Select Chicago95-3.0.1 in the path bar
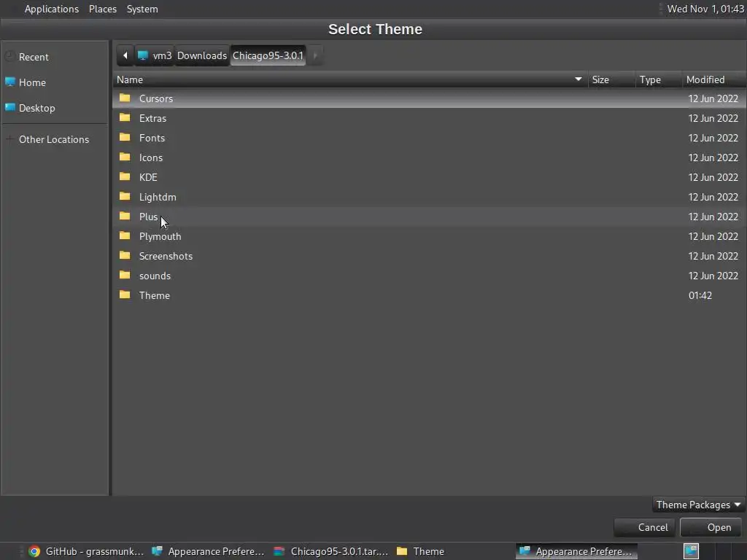Image resolution: width=747 pixels, height=560 pixels. click(x=268, y=55)
